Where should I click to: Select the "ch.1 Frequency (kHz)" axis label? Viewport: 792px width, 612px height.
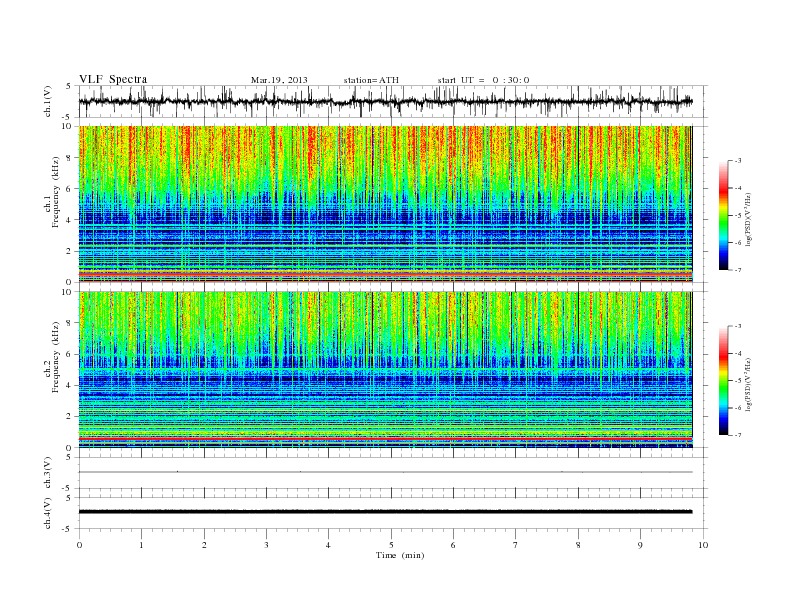52,192
